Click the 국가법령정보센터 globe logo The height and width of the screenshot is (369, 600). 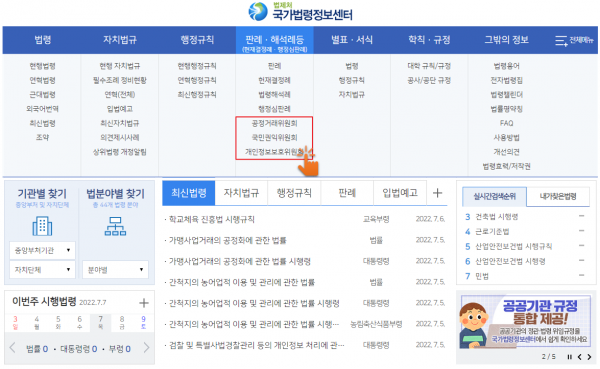click(x=258, y=11)
